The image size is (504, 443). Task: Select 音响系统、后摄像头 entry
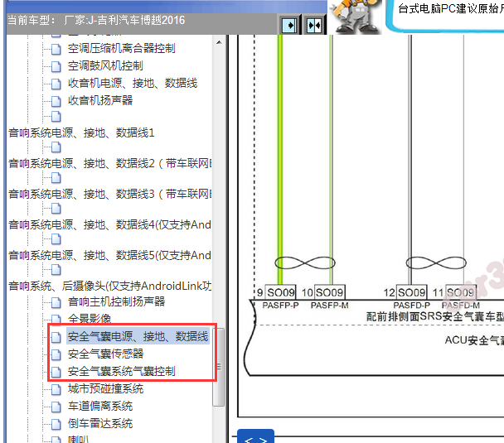point(110,286)
